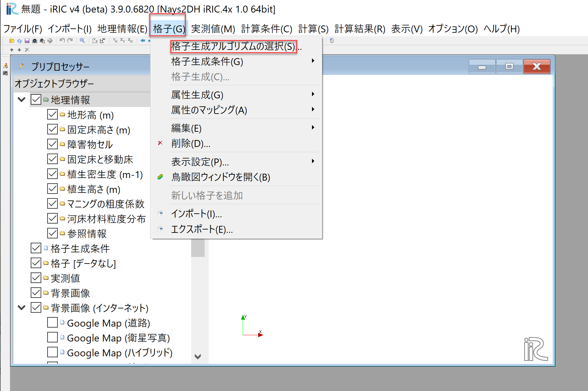Open the 計算条件(C) menu
Image resolution: width=588 pixels, height=391 pixels.
pyautogui.click(x=267, y=29)
